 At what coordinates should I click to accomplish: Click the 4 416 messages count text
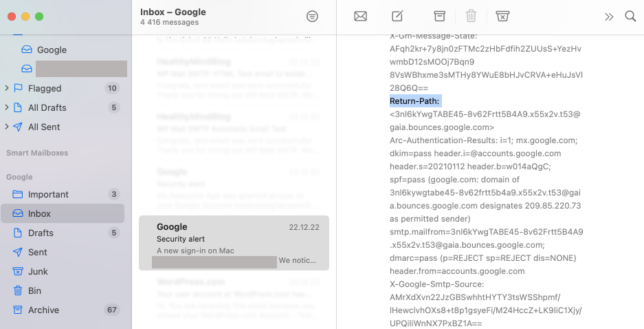tap(169, 22)
